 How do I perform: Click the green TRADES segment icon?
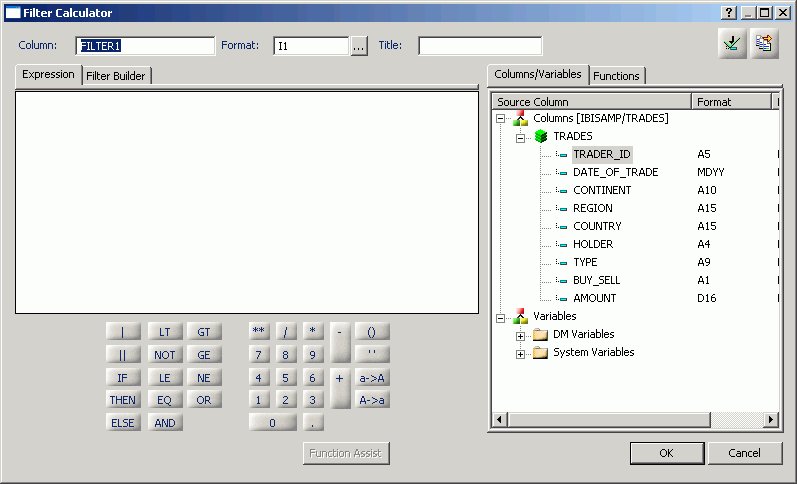[540, 136]
